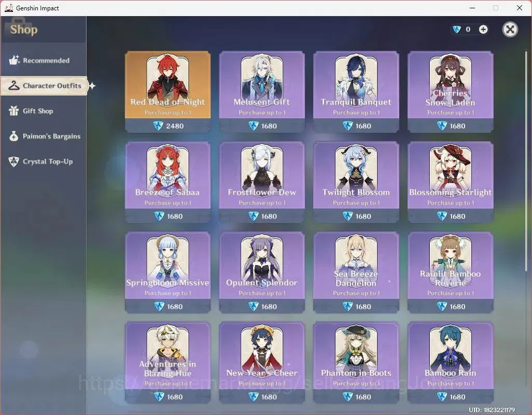The height and width of the screenshot is (415, 532).
Task: Click the 1680 price under Twilight Blossom
Action: 363,216
